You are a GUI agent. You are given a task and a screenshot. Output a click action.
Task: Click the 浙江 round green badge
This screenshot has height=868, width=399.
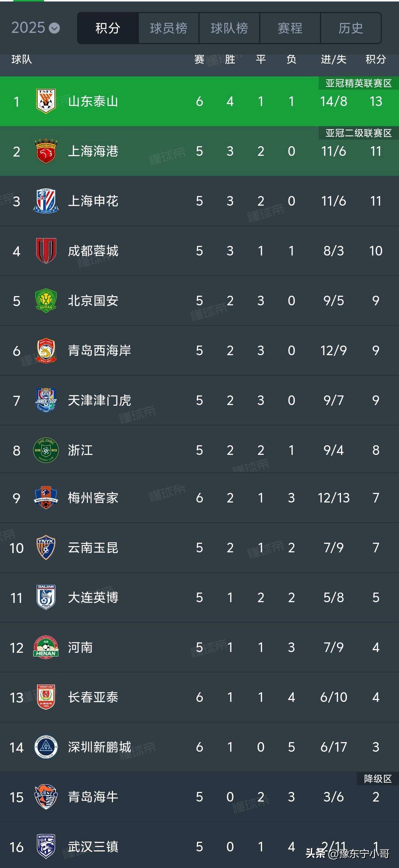tap(46, 450)
